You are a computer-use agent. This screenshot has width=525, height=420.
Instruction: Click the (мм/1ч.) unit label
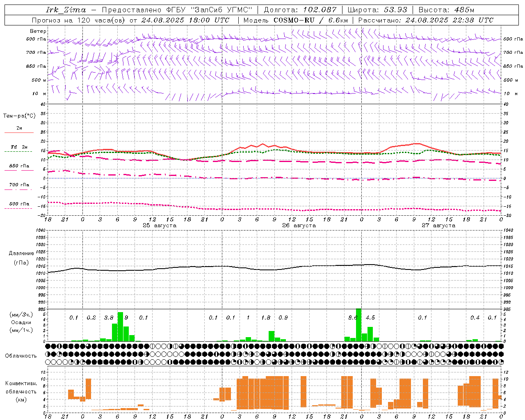pos(21,330)
